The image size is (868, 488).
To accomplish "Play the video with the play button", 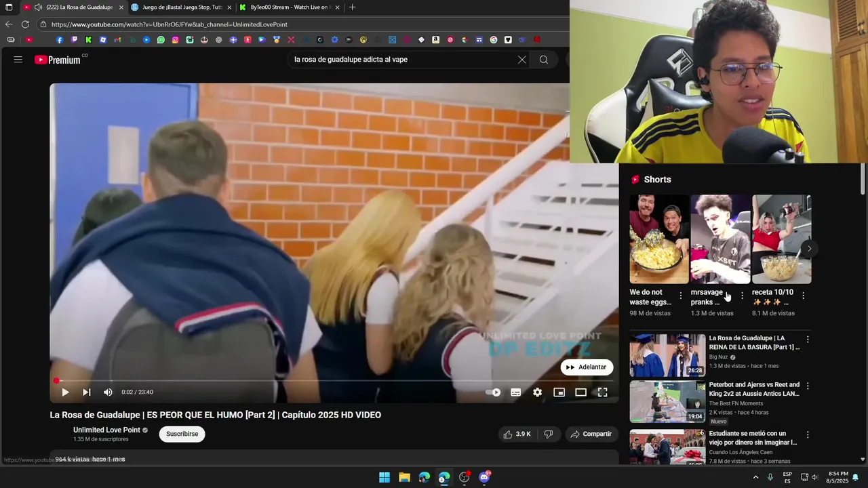I will point(65,392).
